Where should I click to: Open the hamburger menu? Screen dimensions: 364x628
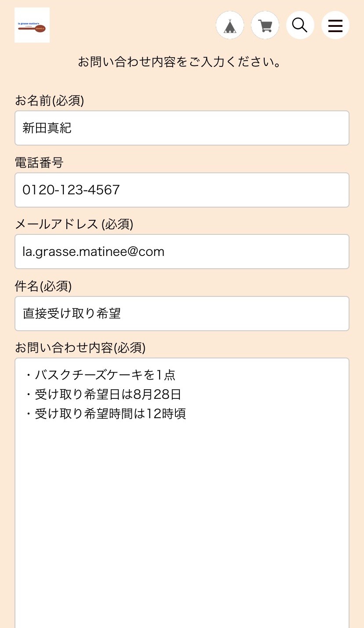point(335,26)
